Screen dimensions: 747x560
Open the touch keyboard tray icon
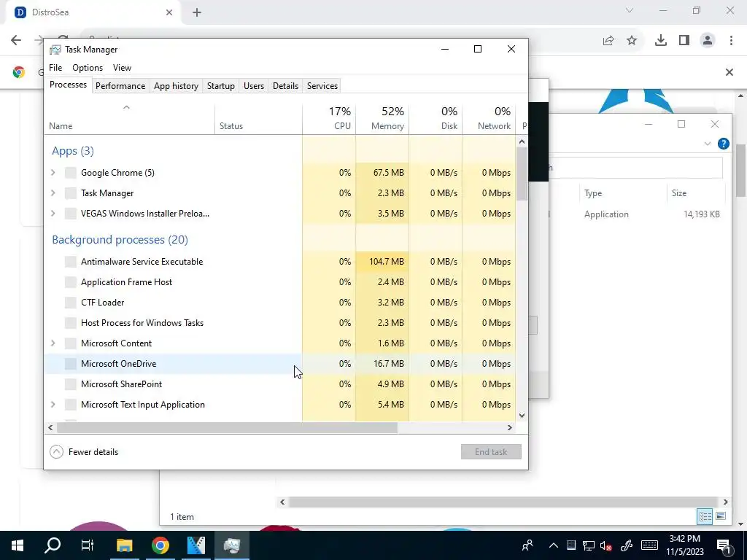pyautogui.click(x=649, y=545)
